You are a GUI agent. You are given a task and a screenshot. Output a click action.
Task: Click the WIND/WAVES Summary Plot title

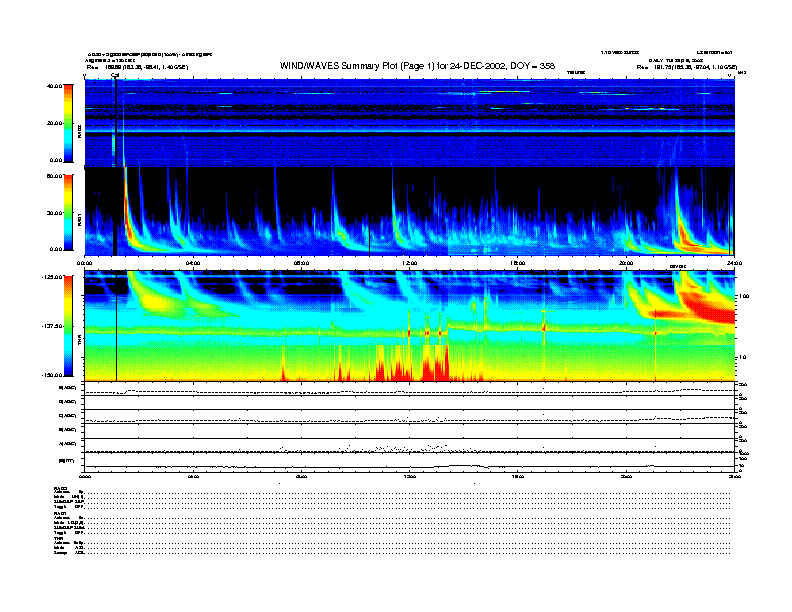point(417,66)
